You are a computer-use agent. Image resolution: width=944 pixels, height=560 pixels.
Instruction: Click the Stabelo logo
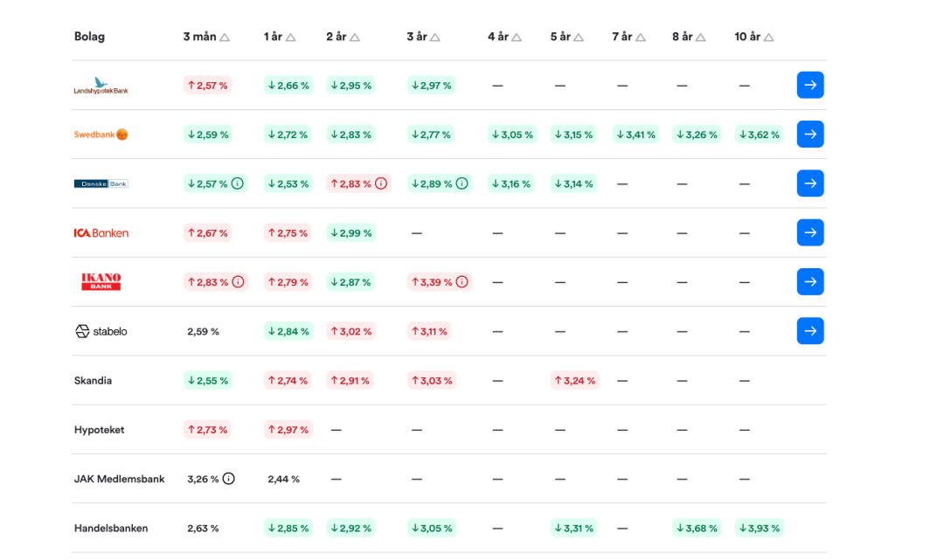click(101, 331)
